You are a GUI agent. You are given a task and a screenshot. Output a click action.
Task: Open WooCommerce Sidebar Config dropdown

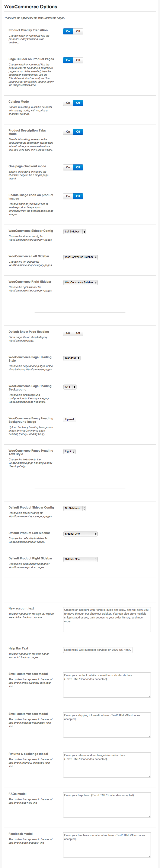[x=75, y=232]
